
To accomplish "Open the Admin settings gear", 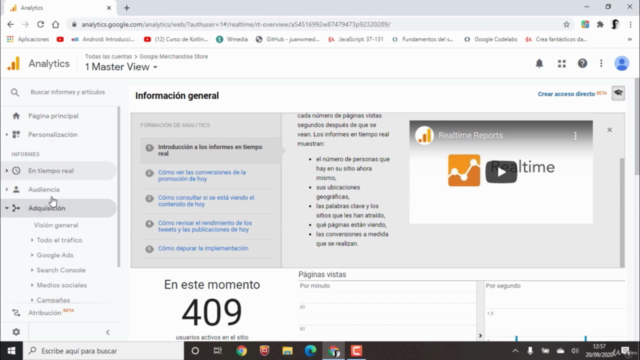I will (x=16, y=332).
